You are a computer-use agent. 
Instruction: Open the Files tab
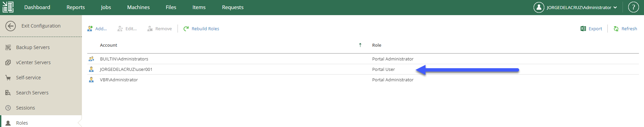point(171,7)
